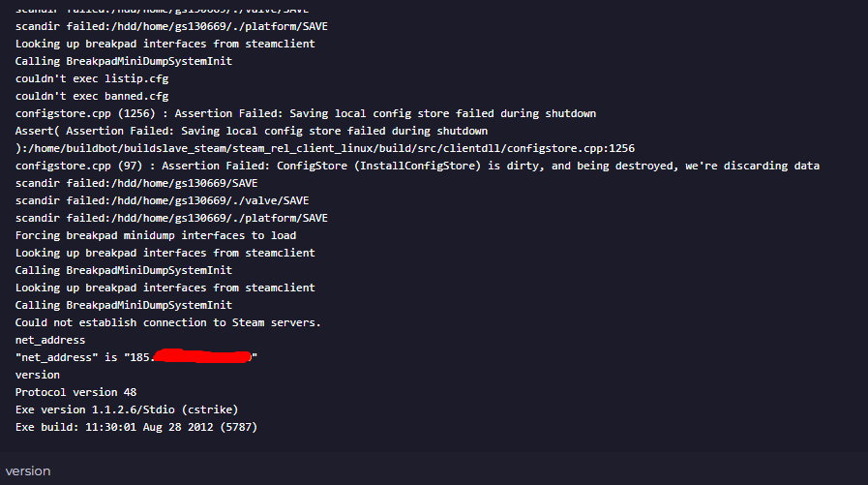Click the last "Calling BreakpadMiniDumpSystemInit" line

(x=124, y=305)
